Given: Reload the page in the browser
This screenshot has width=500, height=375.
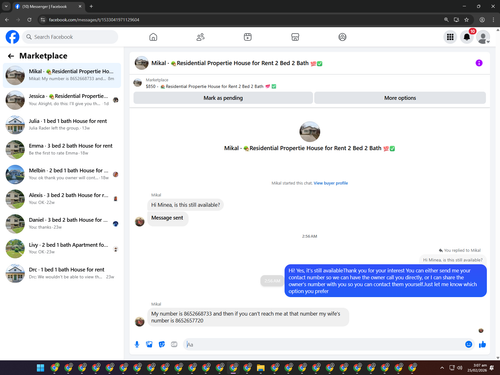Looking at the screenshot, I should [x=29, y=20].
